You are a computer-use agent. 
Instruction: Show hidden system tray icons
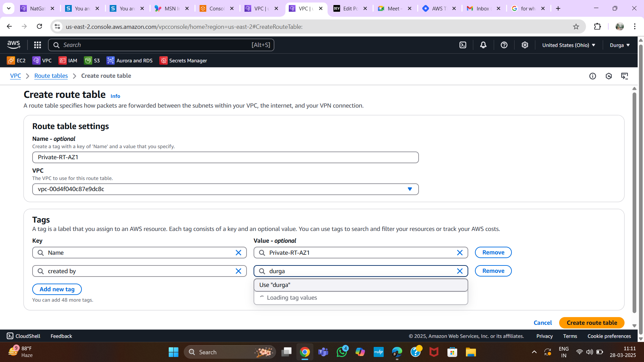[534, 352]
